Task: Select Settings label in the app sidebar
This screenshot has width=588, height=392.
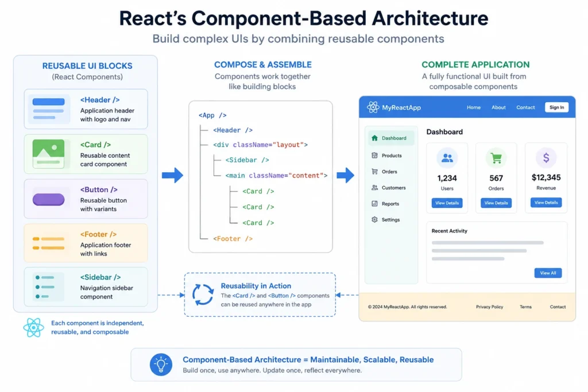Action: click(x=390, y=220)
